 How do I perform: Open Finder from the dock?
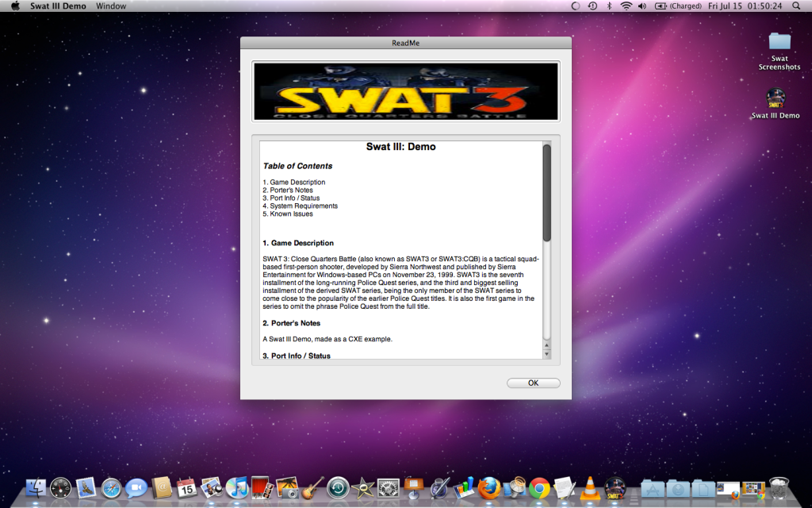coord(36,488)
